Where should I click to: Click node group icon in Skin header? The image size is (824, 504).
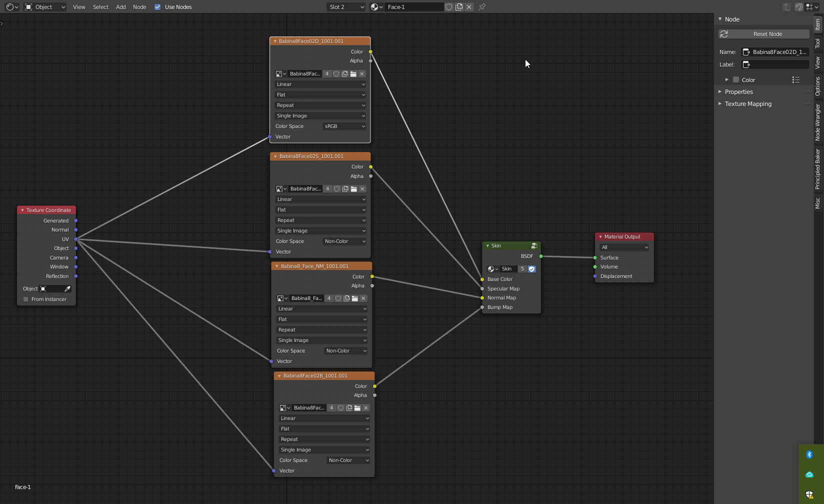pyautogui.click(x=534, y=246)
